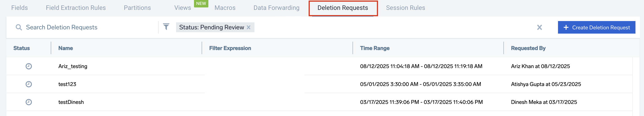
Task: Click the search magnifier icon
Action: [18, 27]
